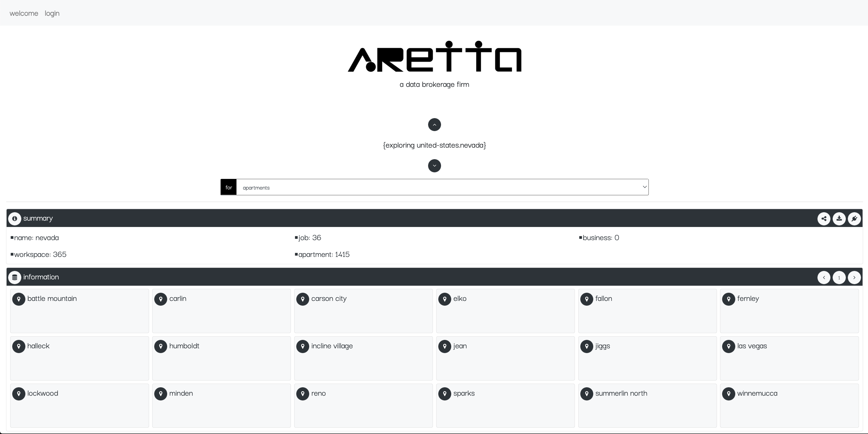
Task: Click the exploring united-states.nevada text
Action: (434, 145)
